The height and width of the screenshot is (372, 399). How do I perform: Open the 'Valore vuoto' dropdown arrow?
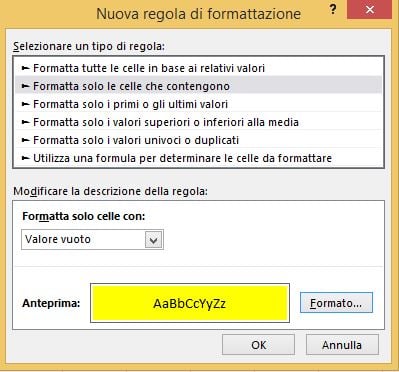(153, 240)
